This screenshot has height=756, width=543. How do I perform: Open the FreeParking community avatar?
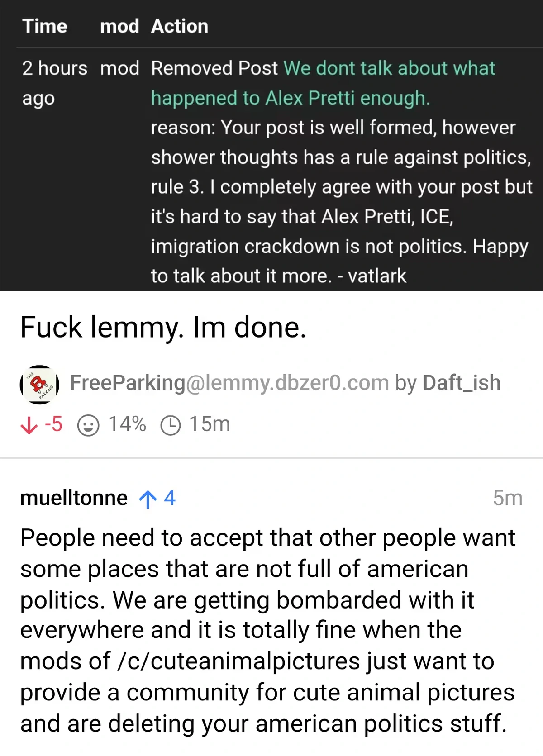tap(39, 384)
